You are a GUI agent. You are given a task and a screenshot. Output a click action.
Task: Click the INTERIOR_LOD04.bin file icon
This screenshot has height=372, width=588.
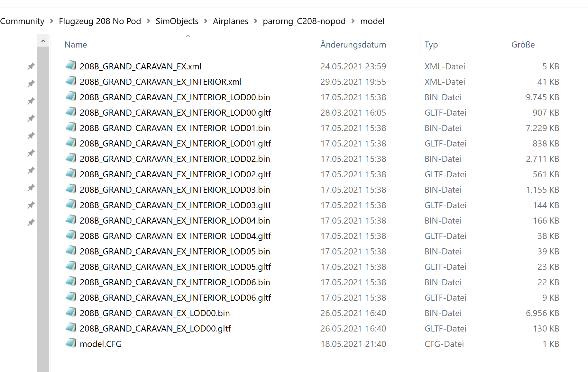coord(71,220)
